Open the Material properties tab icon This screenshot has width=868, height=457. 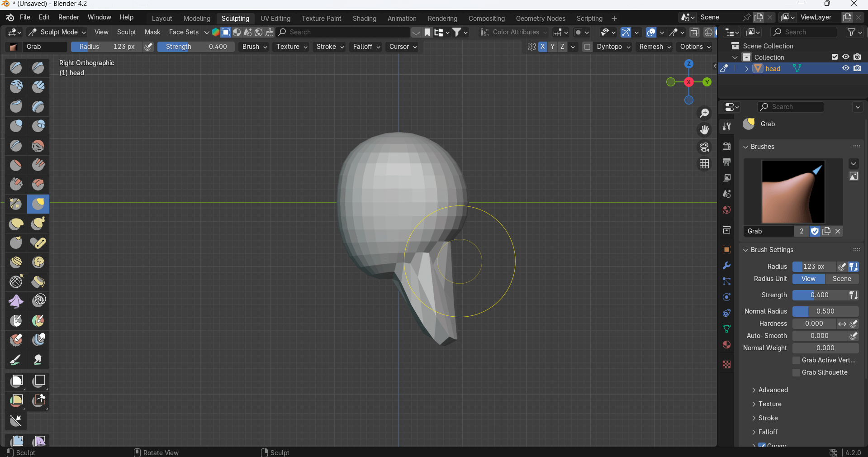pyautogui.click(x=726, y=345)
